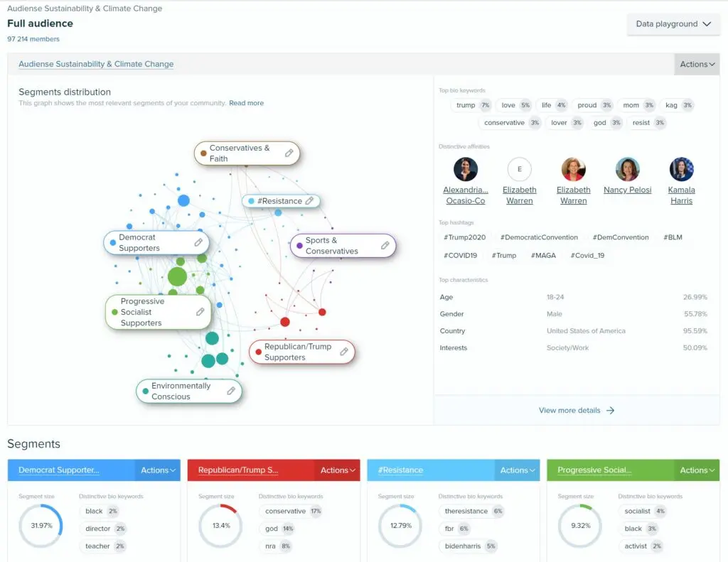
Task: Expand the top Actions menu
Action: click(697, 64)
